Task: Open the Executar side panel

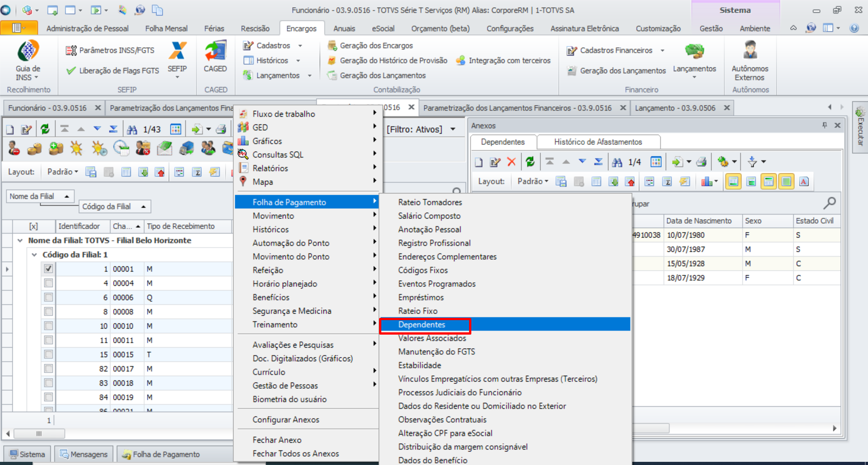Action: (860, 127)
